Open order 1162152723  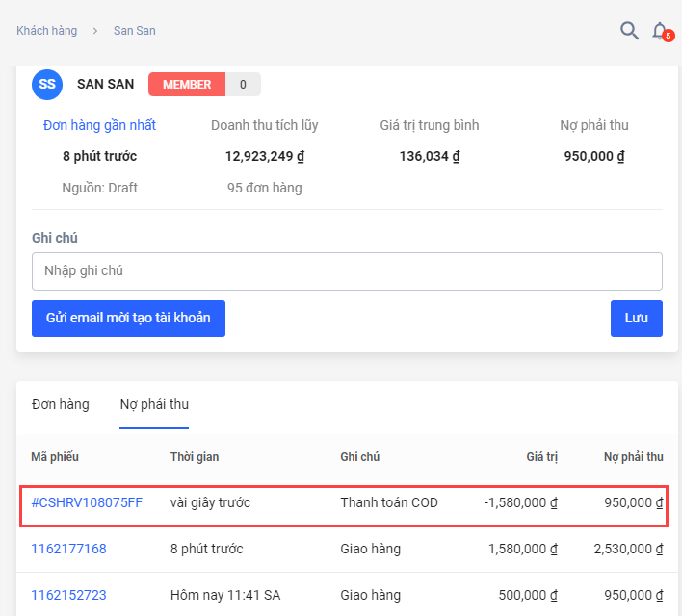coord(68,595)
